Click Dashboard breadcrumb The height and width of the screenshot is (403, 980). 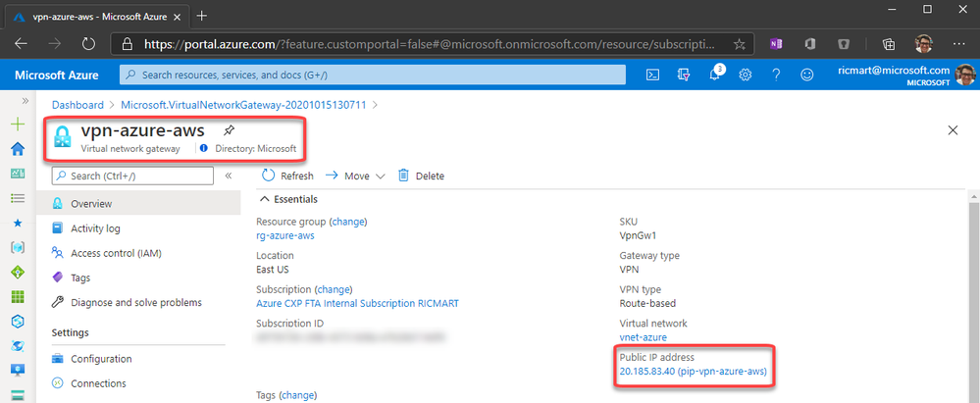77,105
